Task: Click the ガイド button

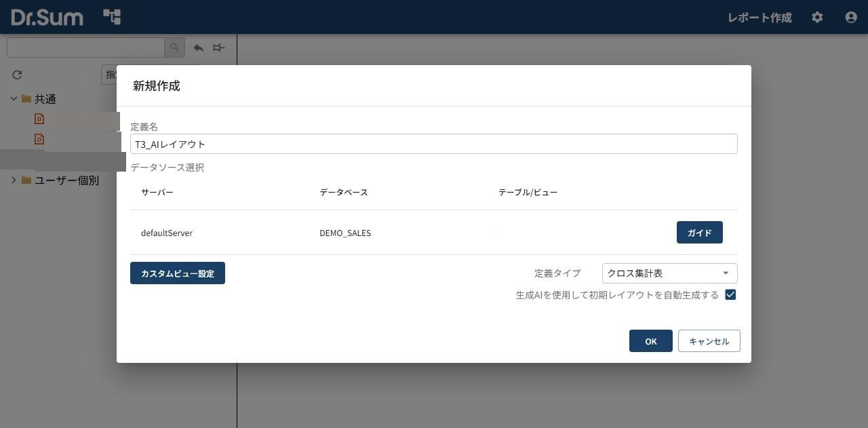Action: (x=699, y=233)
